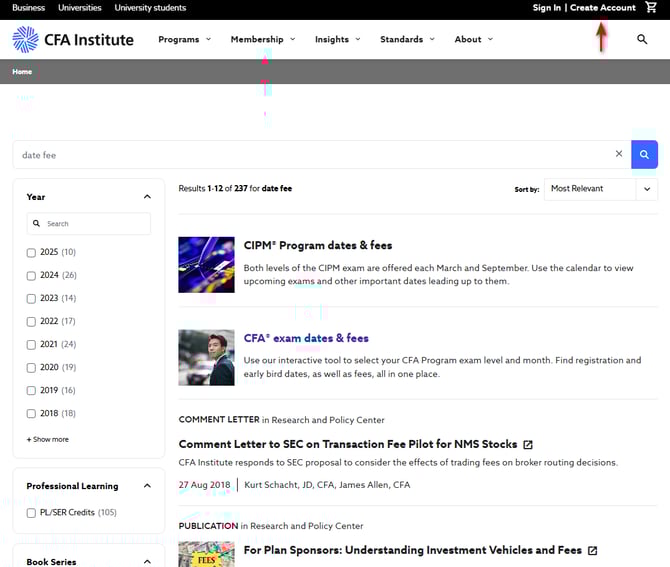Open CFA exam dates & fees result

(x=306, y=338)
